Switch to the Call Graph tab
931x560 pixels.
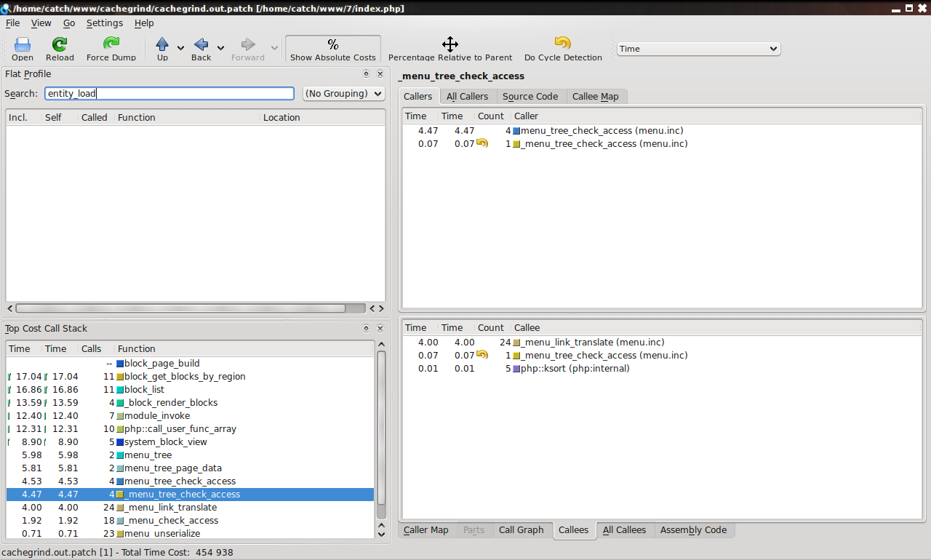click(x=521, y=530)
